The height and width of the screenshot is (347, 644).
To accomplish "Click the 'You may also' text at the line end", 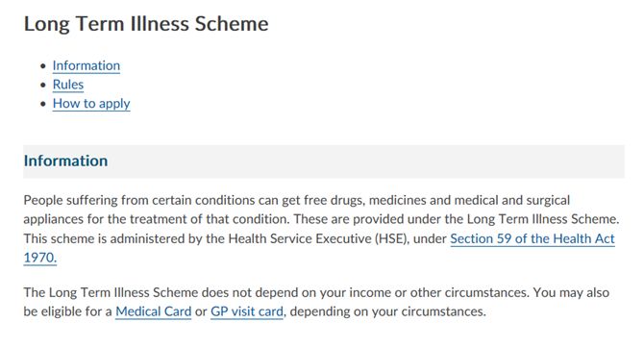I will [x=571, y=292].
